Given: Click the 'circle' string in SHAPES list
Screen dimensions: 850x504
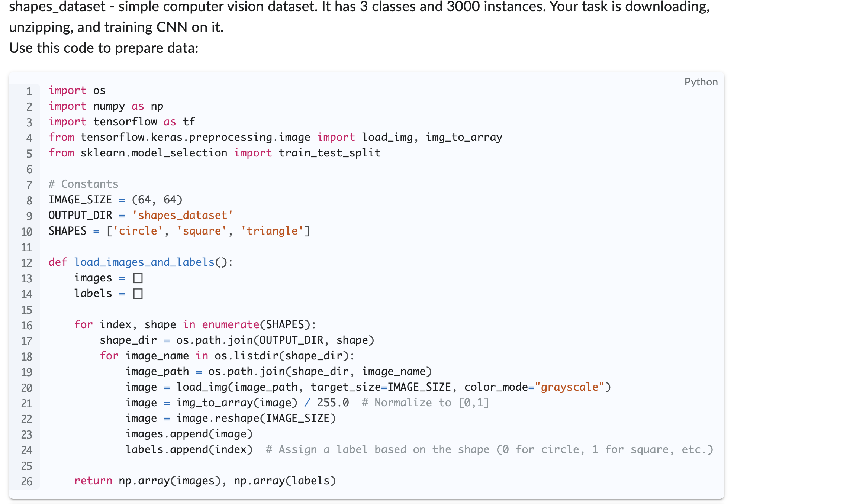Looking at the screenshot, I should tap(138, 230).
